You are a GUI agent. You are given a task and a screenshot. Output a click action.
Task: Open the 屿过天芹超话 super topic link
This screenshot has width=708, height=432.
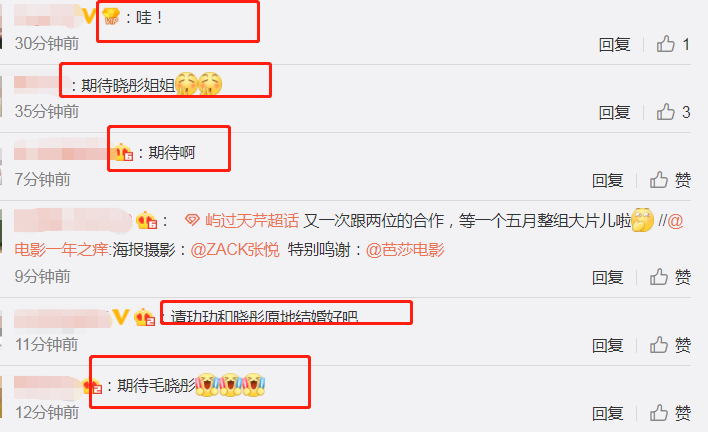(x=252, y=221)
